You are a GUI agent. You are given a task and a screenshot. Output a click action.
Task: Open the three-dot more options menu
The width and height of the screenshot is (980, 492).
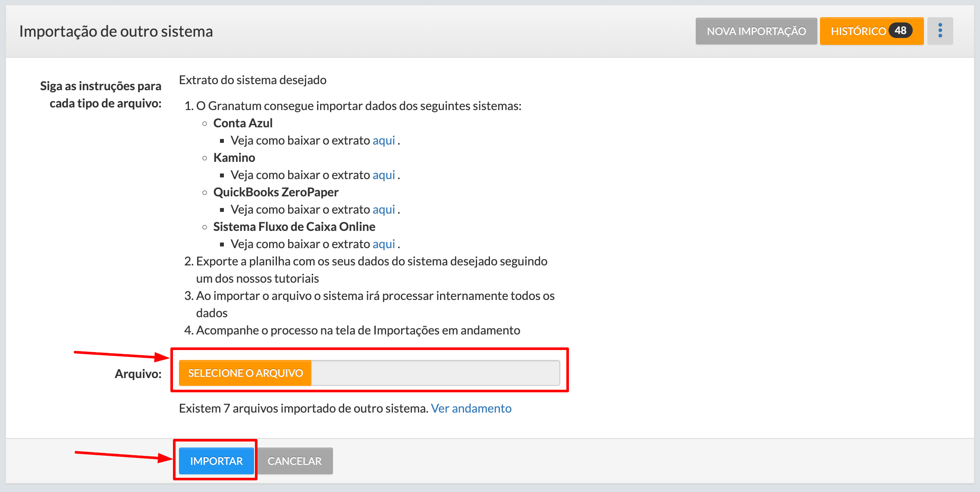coord(940,31)
